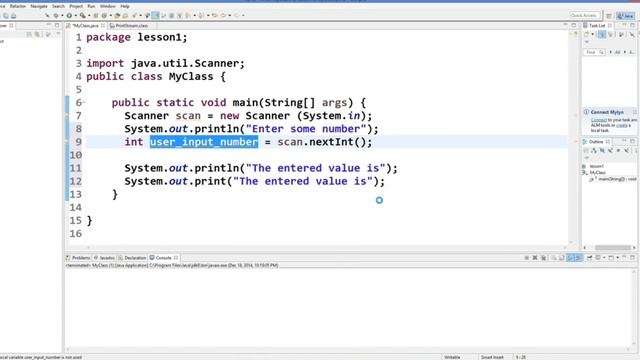Toggle Show Console When Standard Out Changes
The height and width of the screenshot is (360, 640).
[x=571, y=258]
